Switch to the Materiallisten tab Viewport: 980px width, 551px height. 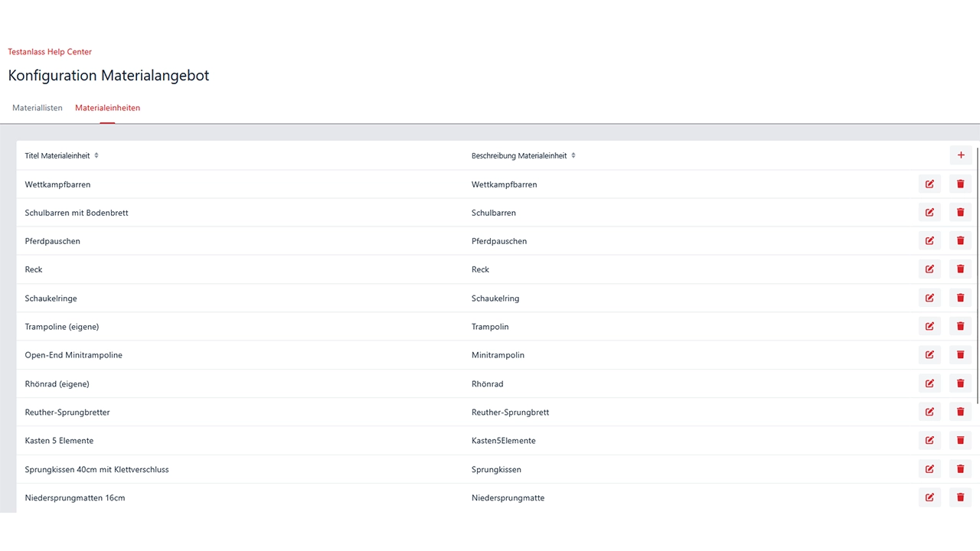coord(38,108)
